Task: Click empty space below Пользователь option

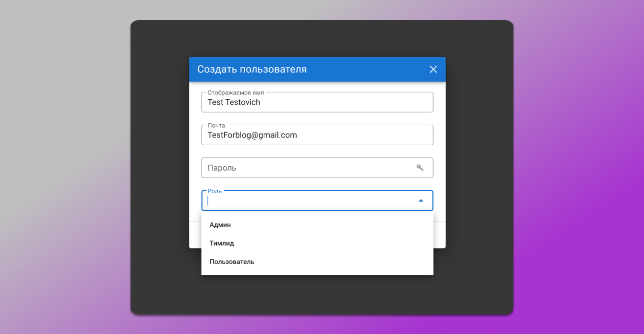Action: coord(317,271)
